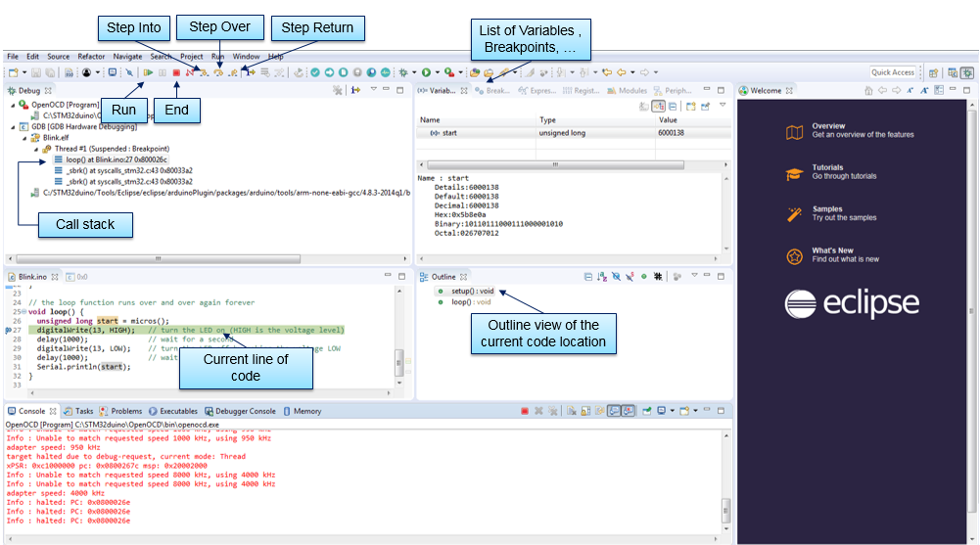Toggle the breakpoint marker on line 27
The height and width of the screenshot is (545, 980).
[x=8, y=331]
